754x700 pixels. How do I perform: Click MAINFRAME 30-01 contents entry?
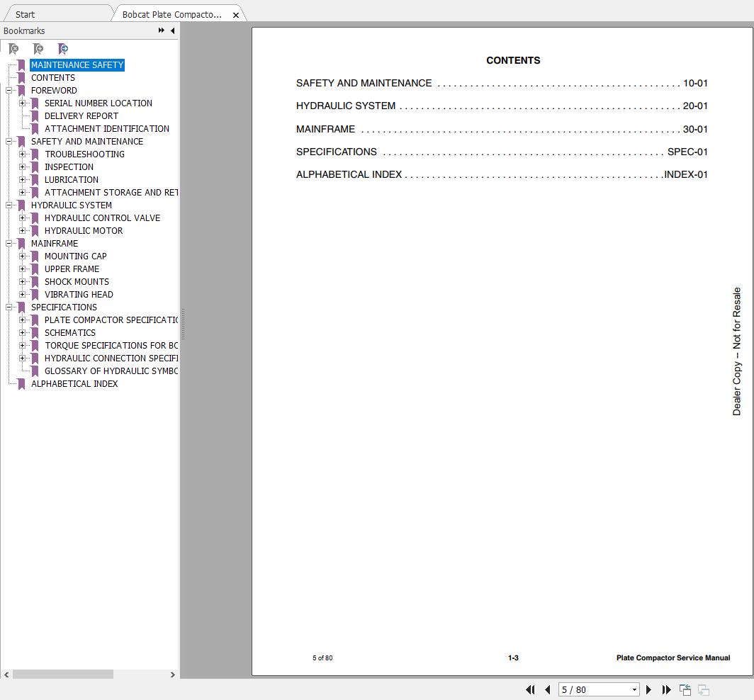pos(502,129)
